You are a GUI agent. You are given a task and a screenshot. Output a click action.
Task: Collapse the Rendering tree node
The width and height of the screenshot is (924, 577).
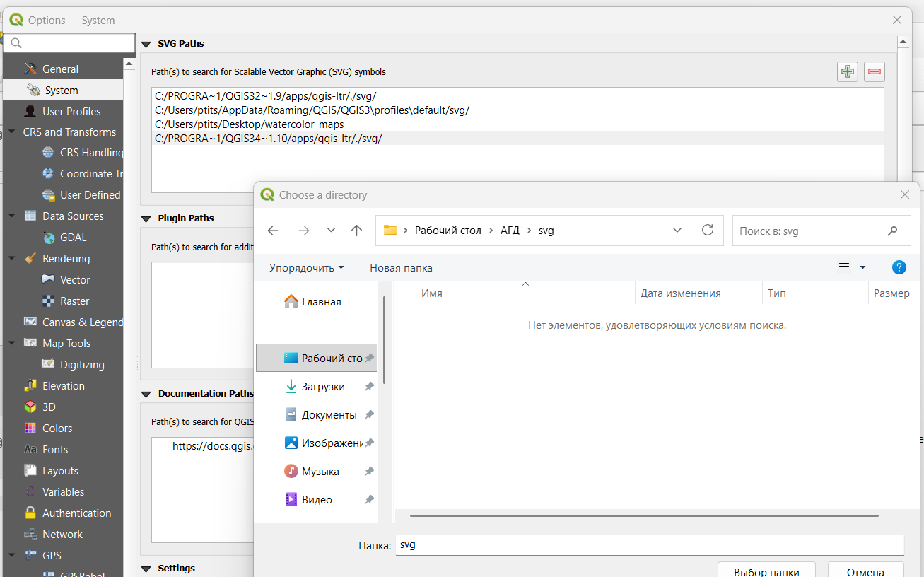11,258
